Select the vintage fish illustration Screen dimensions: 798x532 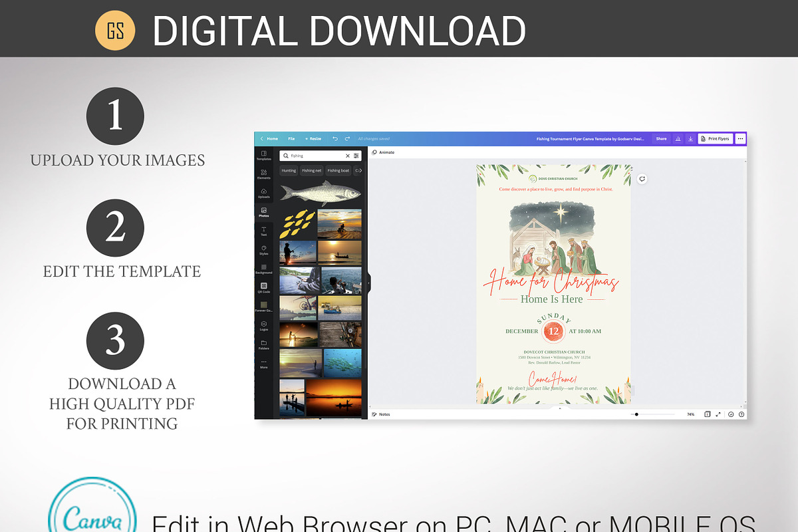(x=321, y=193)
